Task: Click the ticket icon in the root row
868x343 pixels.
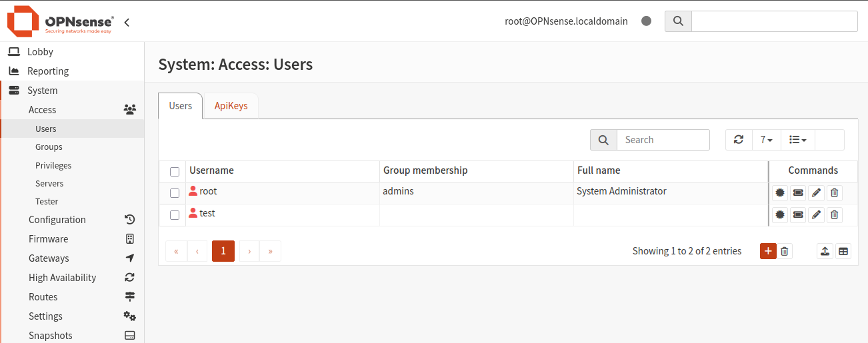Action: point(798,193)
